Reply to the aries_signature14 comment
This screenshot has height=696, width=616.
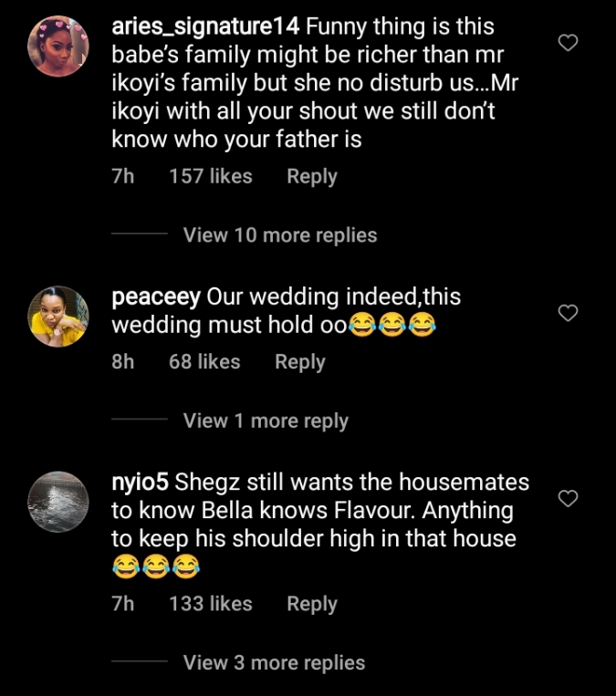[312, 177]
